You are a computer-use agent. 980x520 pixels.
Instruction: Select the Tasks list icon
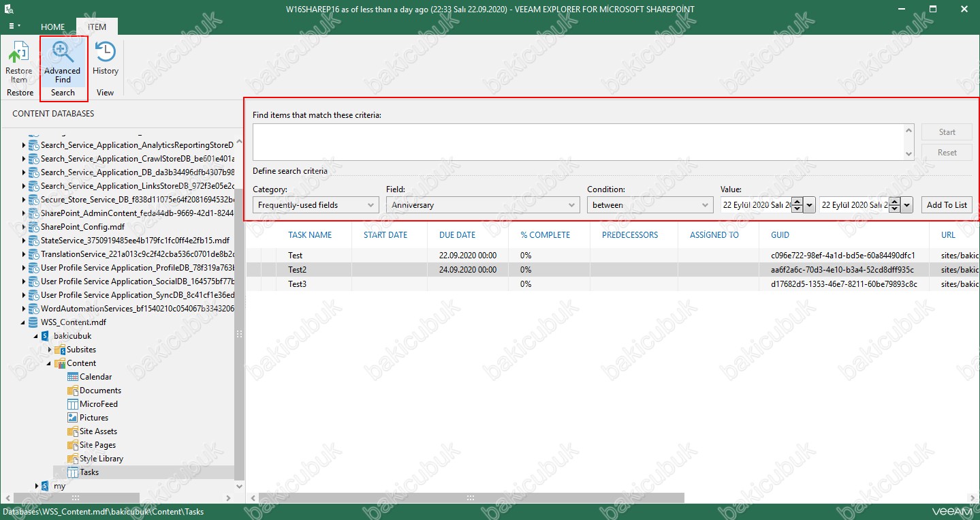[x=73, y=472]
